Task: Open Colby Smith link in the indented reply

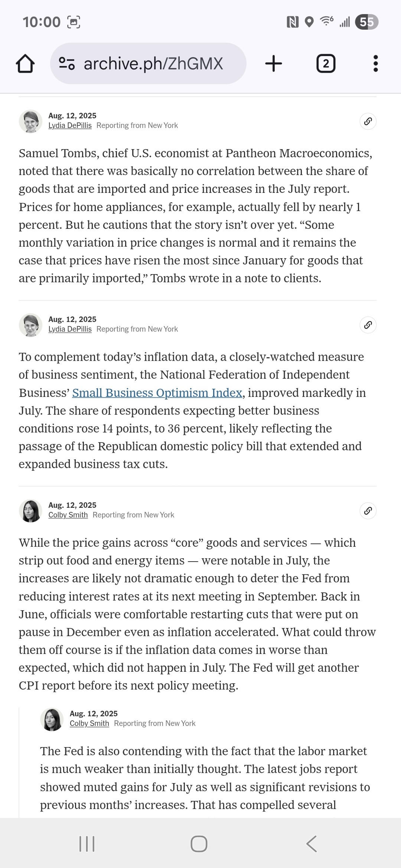Action: [89, 723]
